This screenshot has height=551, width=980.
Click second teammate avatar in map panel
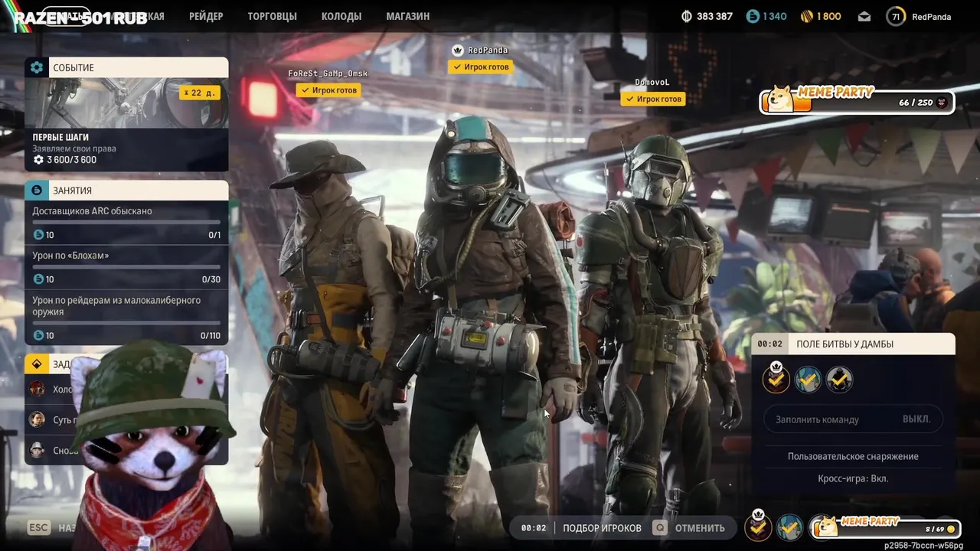click(x=808, y=380)
